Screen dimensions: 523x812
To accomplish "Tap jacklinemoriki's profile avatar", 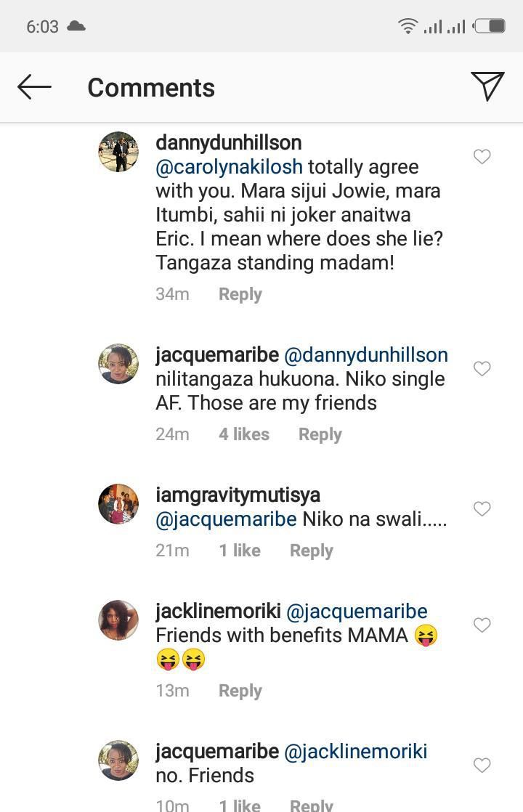I will pos(118,620).
